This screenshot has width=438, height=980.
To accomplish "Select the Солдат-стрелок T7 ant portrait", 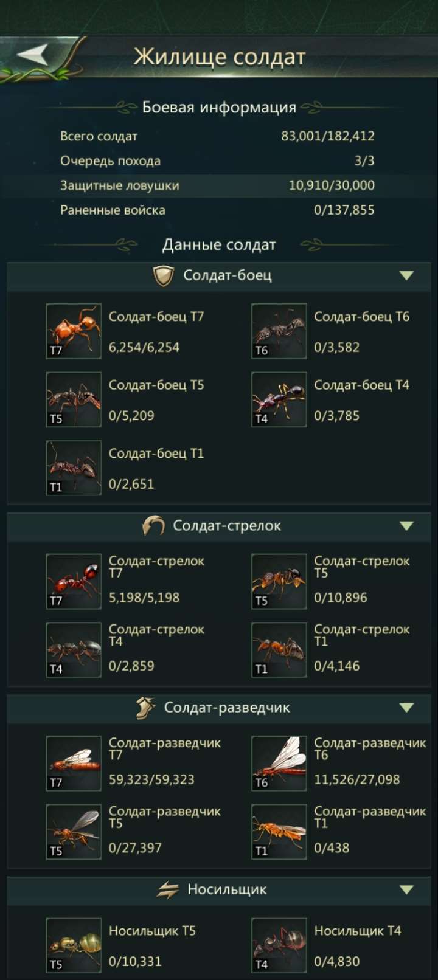I will point(73,581).
